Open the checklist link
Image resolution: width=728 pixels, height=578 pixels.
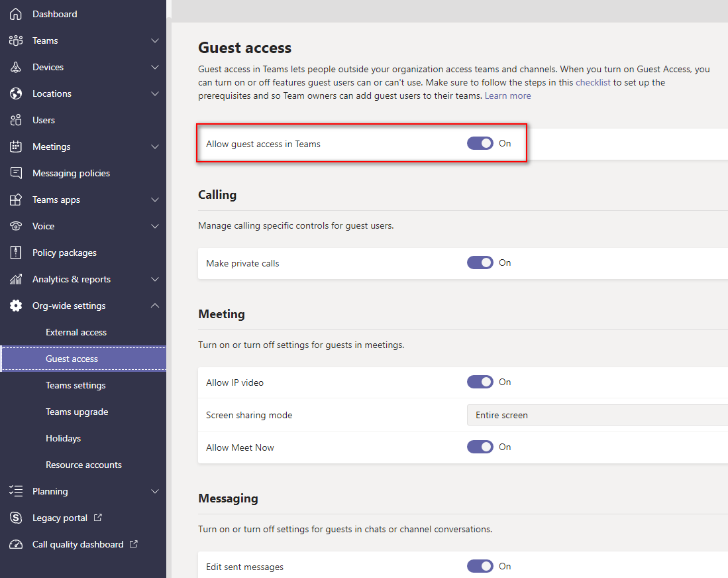coord(593,82)
